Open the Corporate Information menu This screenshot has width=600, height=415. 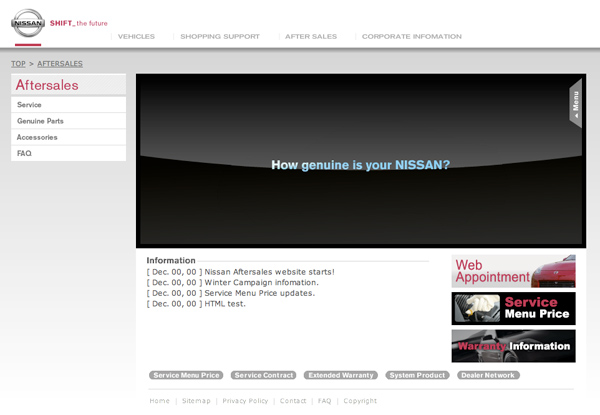click(x=411, y=36)
